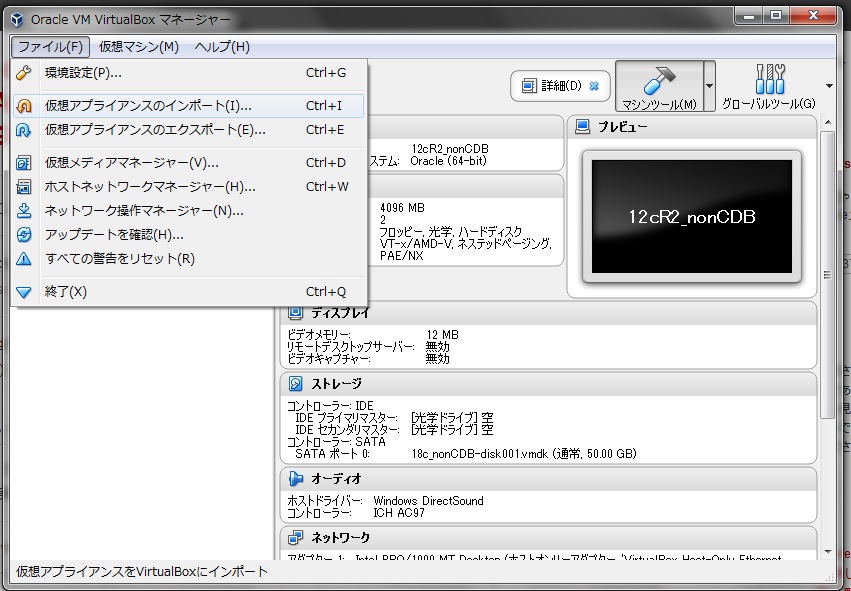
Task: Click details pane scrollbar down arrow
Action: pyautogui.click(x=828, y=552)
